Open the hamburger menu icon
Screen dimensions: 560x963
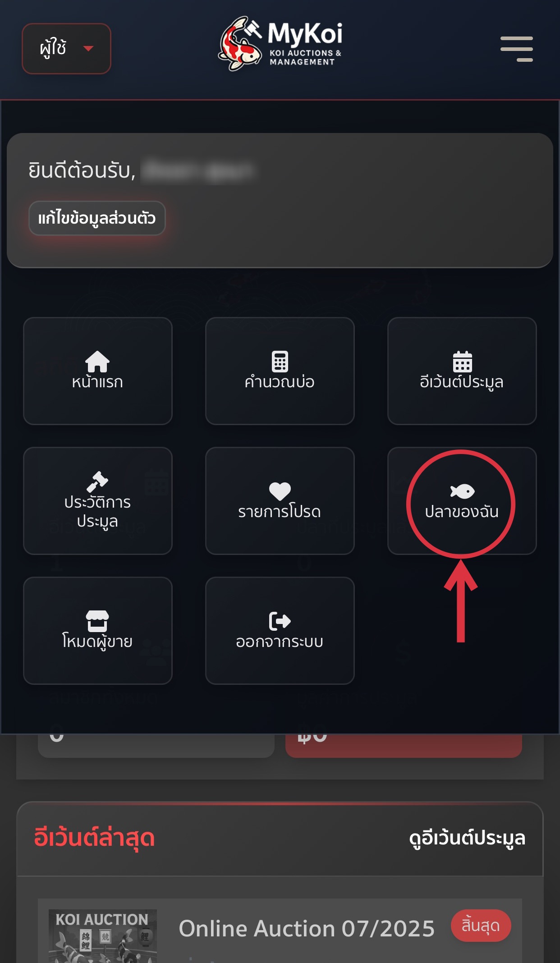tap(517, 49)
